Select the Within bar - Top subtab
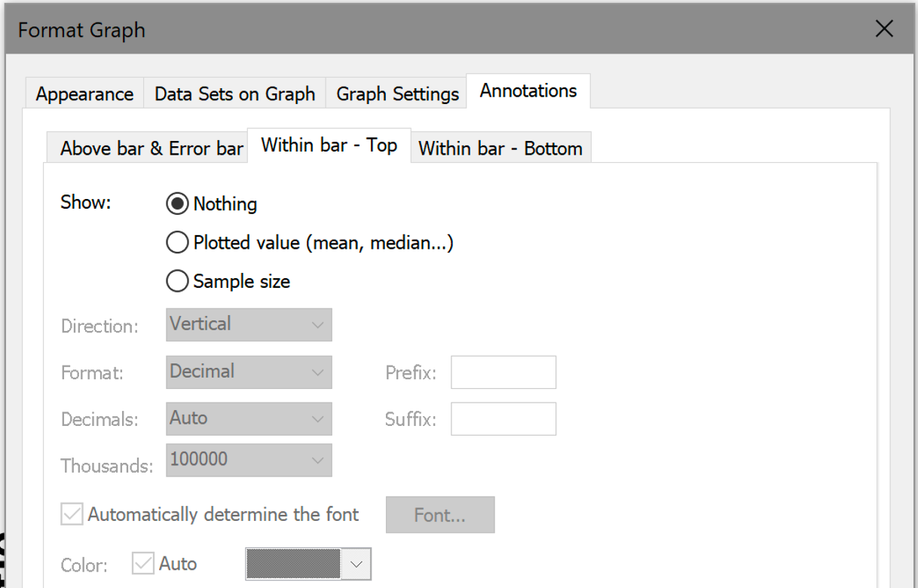Viewport: 918px width, 588px height. pyautogui.click(x=329, y=145)
